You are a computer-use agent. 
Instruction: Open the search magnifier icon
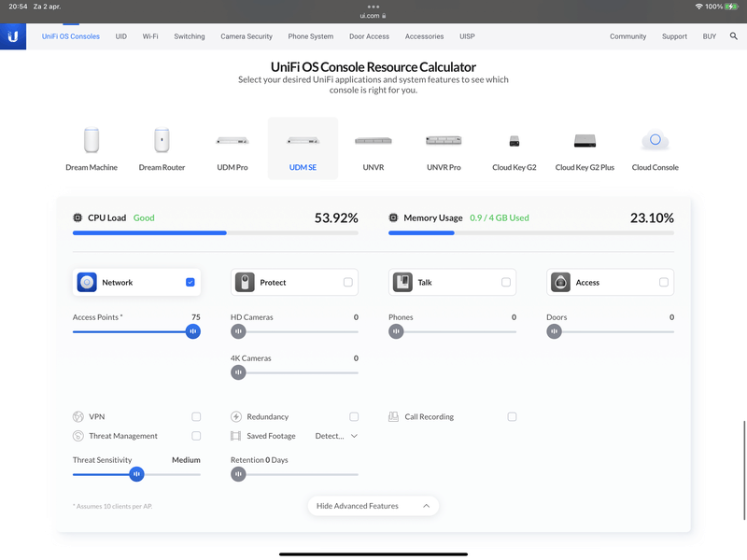[734, 36]
